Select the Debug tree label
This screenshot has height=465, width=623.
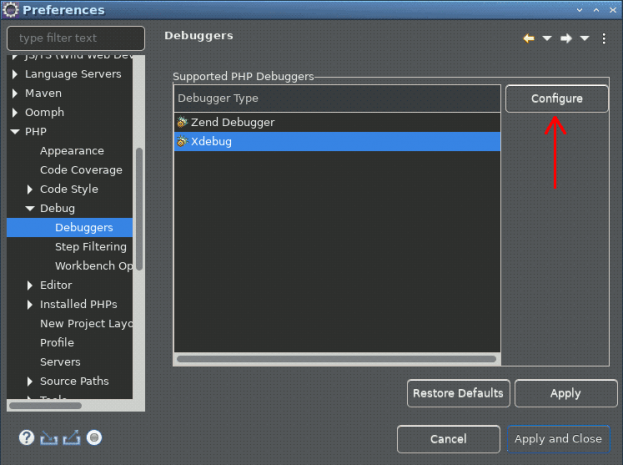(57, 208)
